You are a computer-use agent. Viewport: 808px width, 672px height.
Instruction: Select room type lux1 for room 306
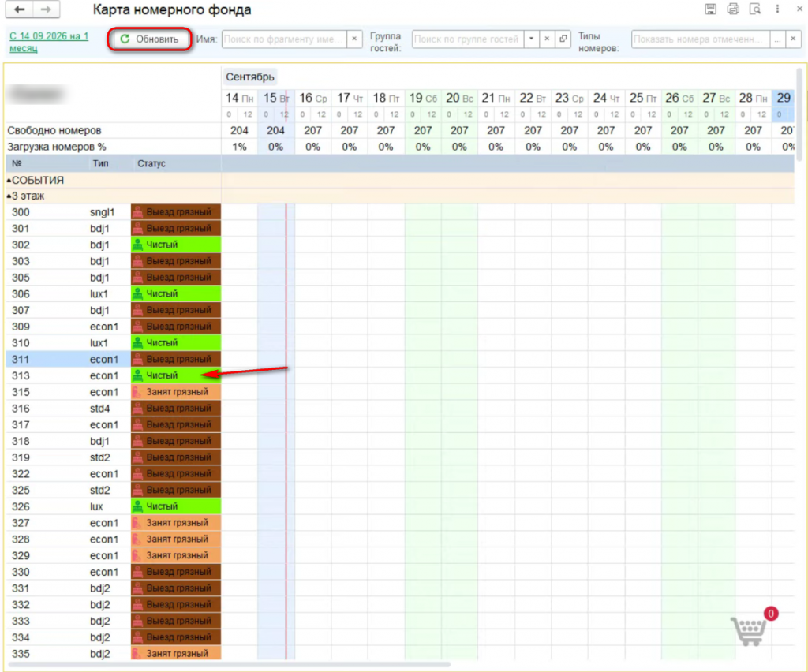pos(99,294)
